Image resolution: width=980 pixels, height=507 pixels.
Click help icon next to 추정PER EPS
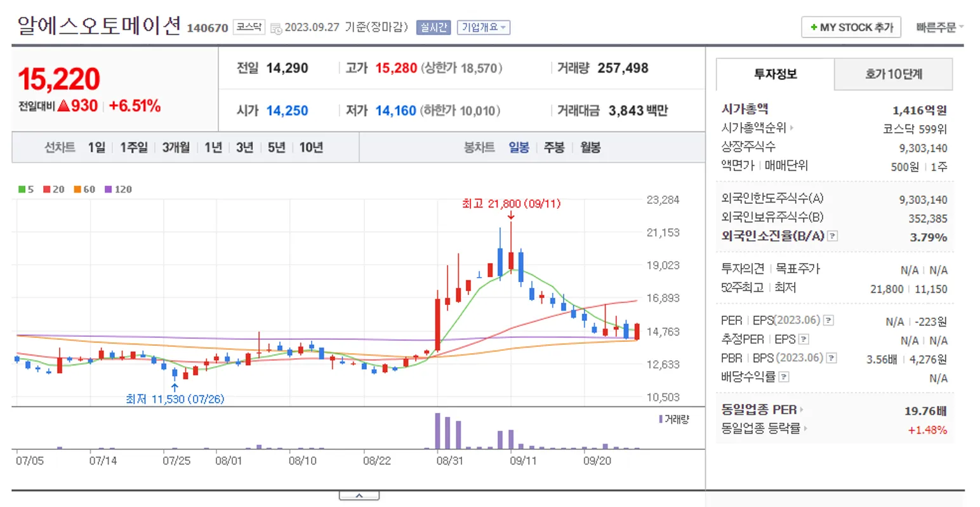(x=804, y=339)
